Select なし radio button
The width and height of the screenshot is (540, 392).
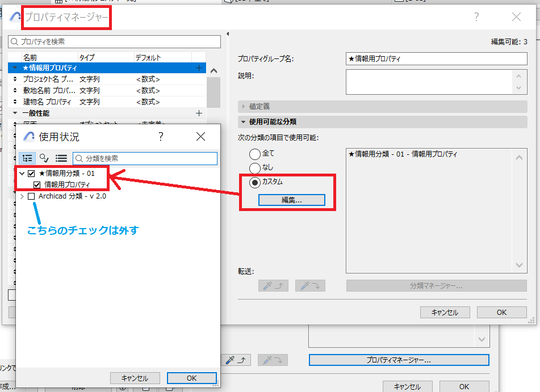[x=255, y=168]
